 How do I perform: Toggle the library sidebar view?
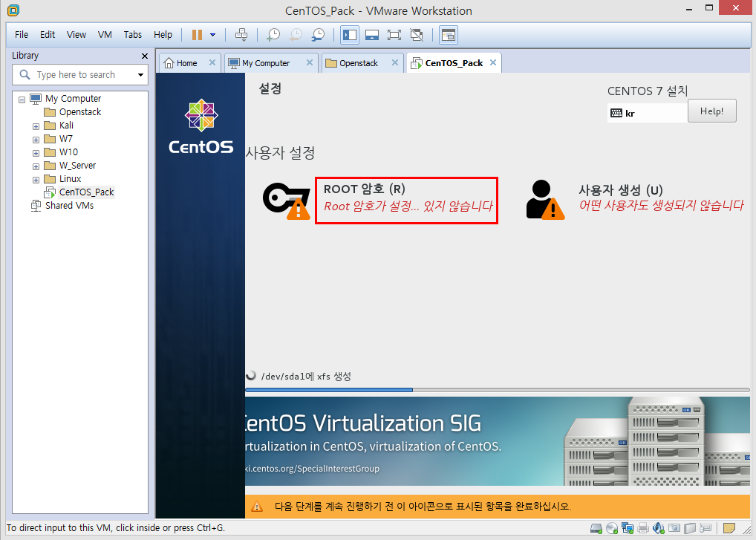point(350,35)
